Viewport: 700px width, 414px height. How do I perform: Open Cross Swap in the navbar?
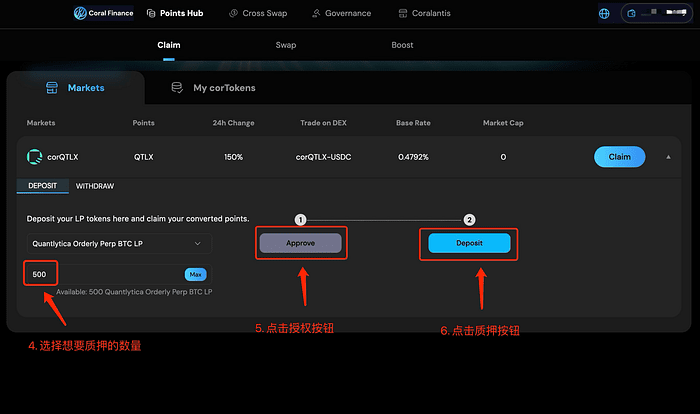pos(258,13)
